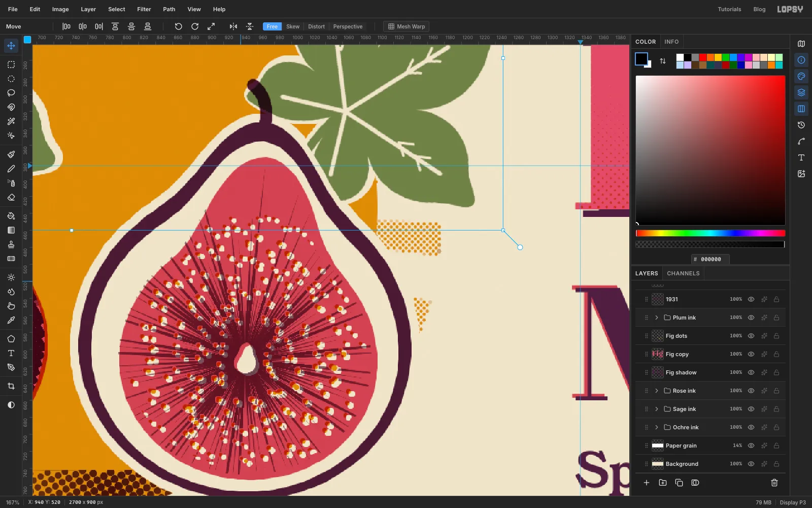Expand the Sage ink layer group
The height and width of the screenshot is (508, 812).
click(657, 409)
